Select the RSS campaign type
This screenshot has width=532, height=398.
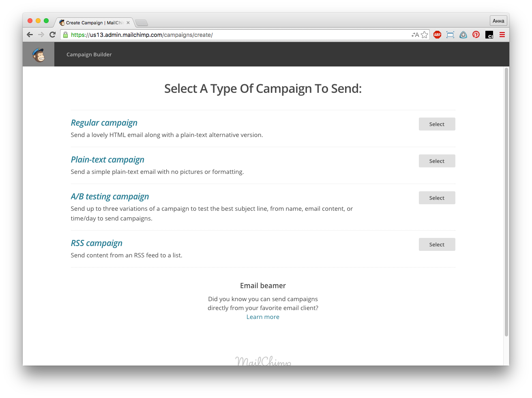coord(437,244)
